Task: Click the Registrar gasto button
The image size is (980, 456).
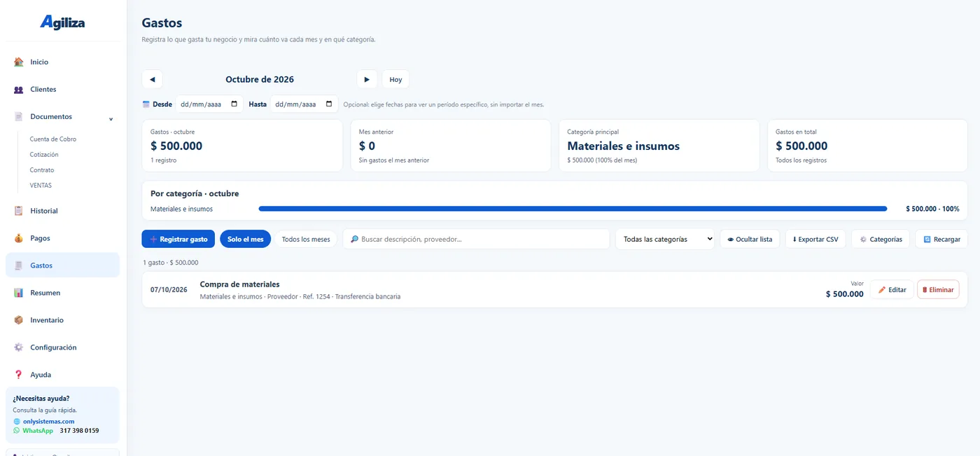Action: (x=178, y=239)
